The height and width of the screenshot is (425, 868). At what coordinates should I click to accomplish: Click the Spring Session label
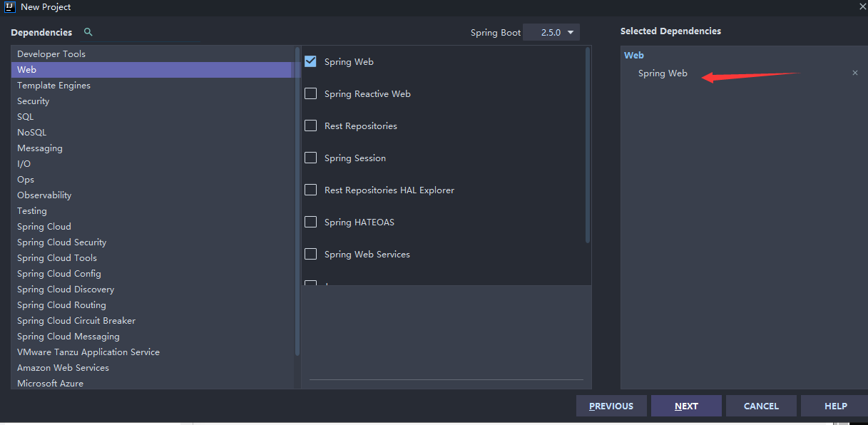[x=355, y=158]
